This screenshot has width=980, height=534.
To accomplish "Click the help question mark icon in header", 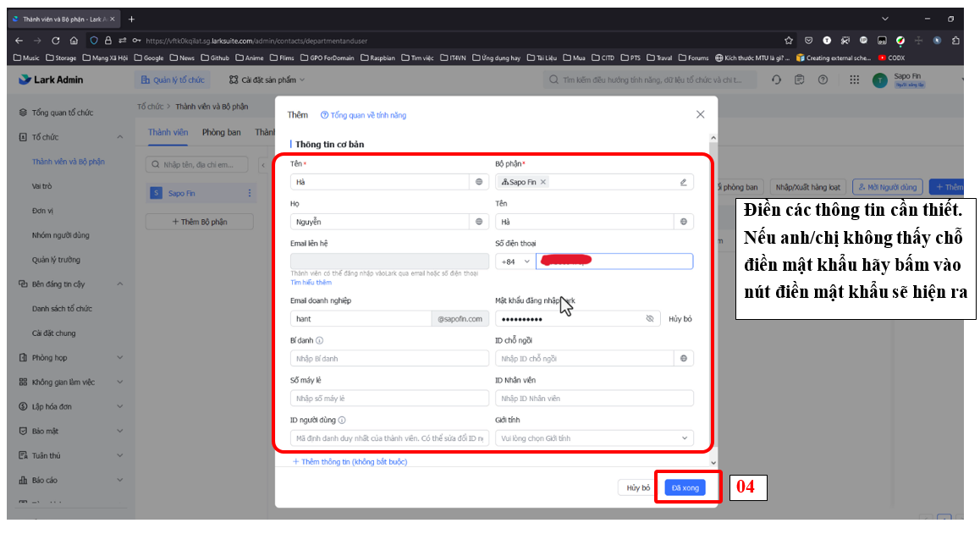I will (x=823, y=80).
